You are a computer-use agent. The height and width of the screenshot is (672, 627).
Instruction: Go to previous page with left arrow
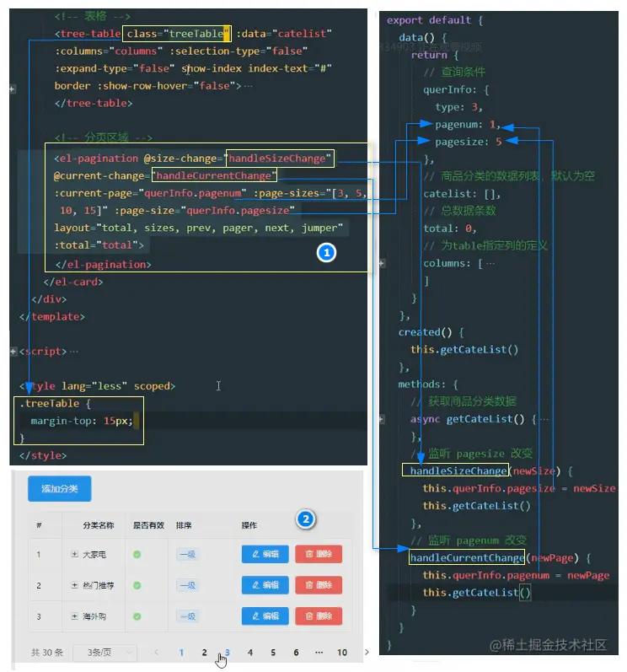pyautogui.click(x=156, y=653)
